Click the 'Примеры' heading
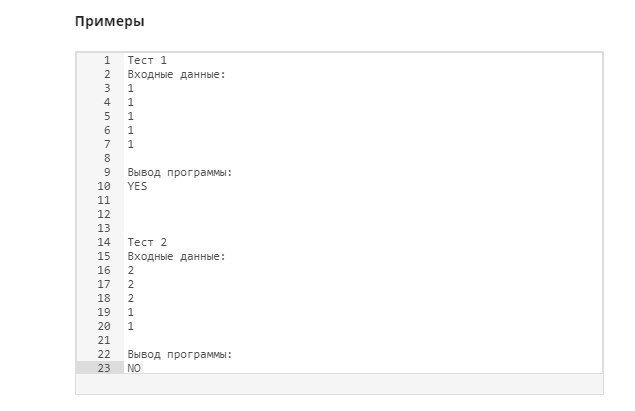The image size is (635, 411). coord(110,21)
